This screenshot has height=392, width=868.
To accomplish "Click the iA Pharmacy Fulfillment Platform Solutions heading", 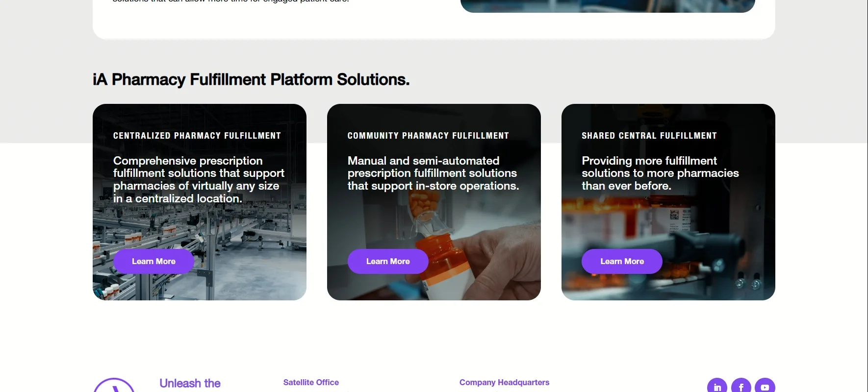I will pos(251,79).
